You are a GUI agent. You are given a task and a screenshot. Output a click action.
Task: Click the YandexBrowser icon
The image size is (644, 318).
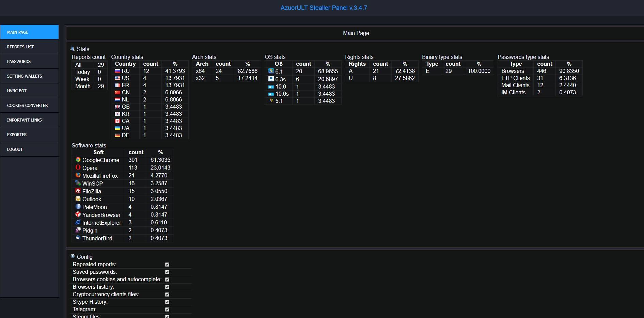pyautogui.click(x=78, y=214)
